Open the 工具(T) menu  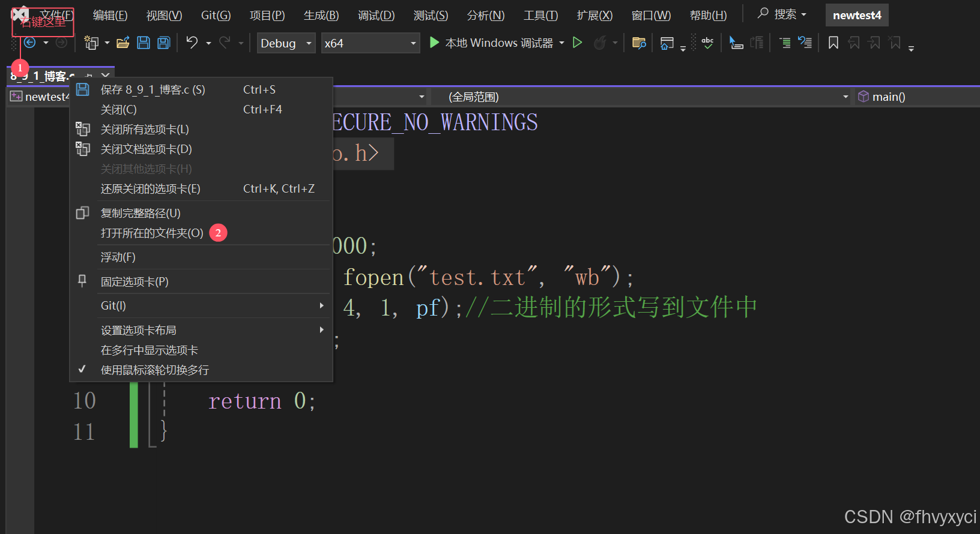click(540, 15)
